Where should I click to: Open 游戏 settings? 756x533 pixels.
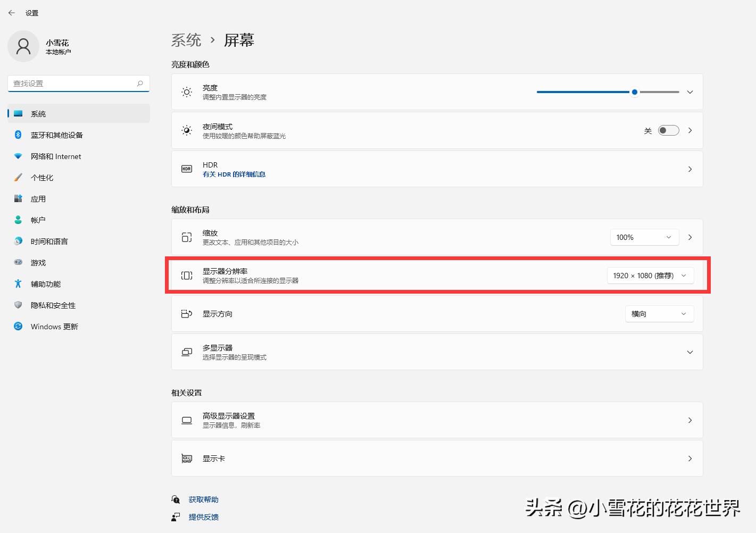tap(79, 263)
